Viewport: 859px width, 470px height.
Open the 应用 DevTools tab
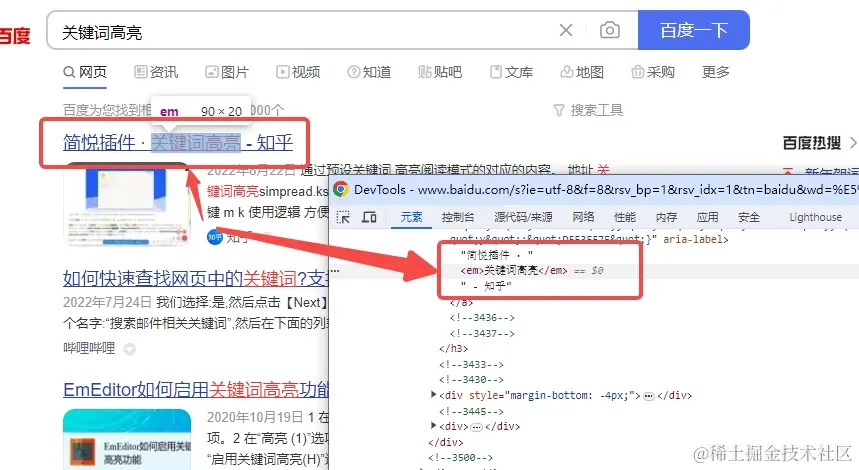(x=707, y=217)
